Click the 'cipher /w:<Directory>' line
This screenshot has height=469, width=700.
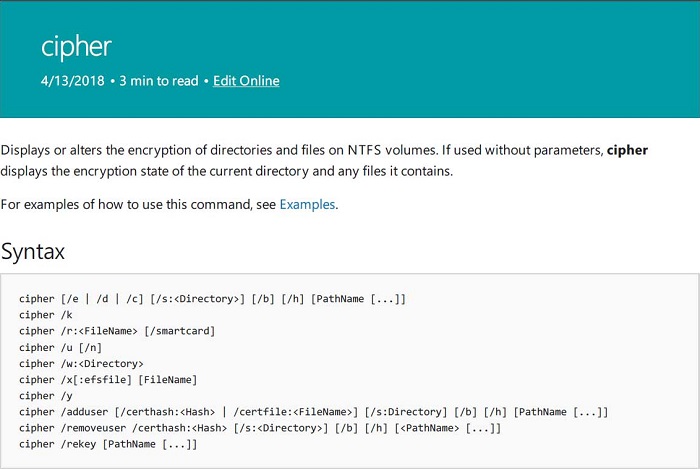coord(81,364)
